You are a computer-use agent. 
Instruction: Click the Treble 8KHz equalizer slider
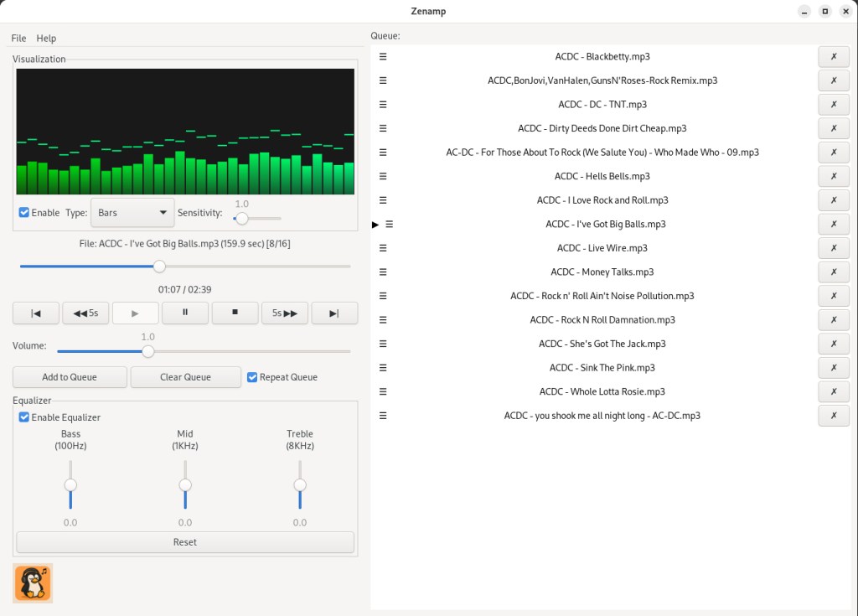(300, 485)
